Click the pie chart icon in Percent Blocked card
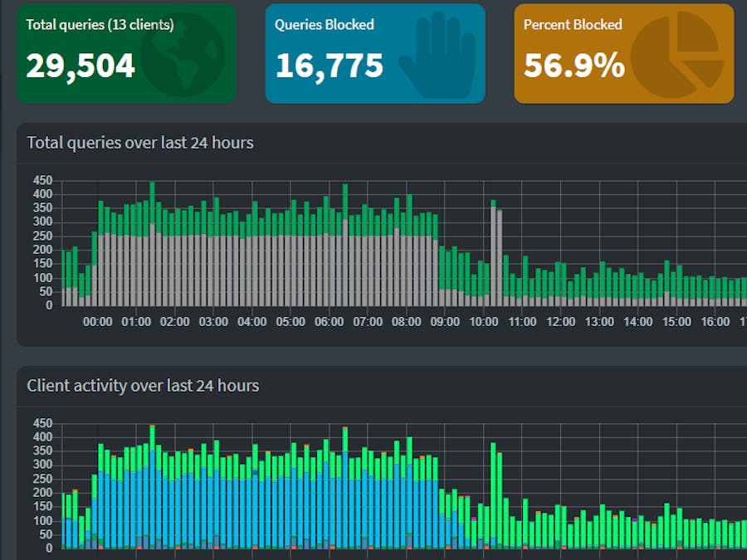Viewport: 747px width, 560px height. coord(677,54)
